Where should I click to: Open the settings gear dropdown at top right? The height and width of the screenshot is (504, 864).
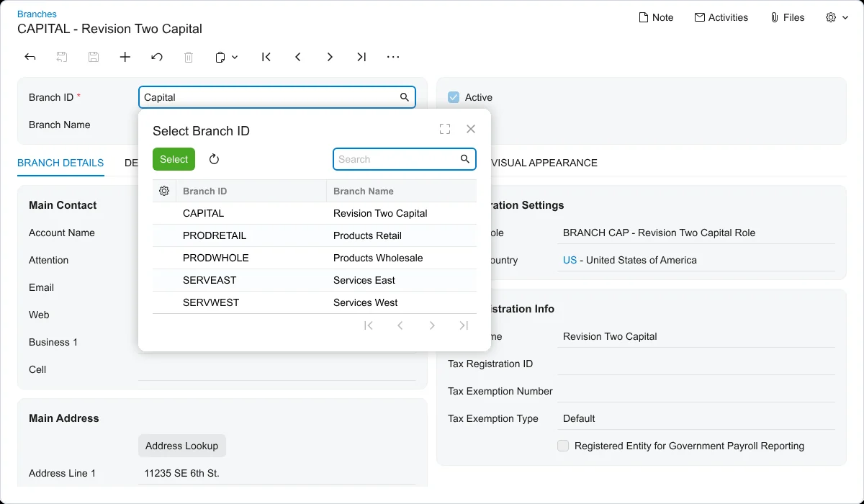coord(837,17)
